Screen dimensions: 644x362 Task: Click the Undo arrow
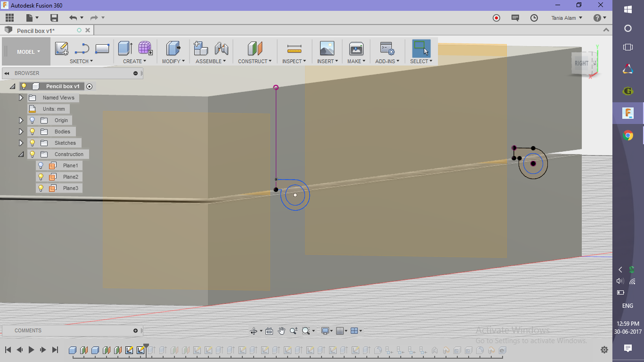click(73, 18)
